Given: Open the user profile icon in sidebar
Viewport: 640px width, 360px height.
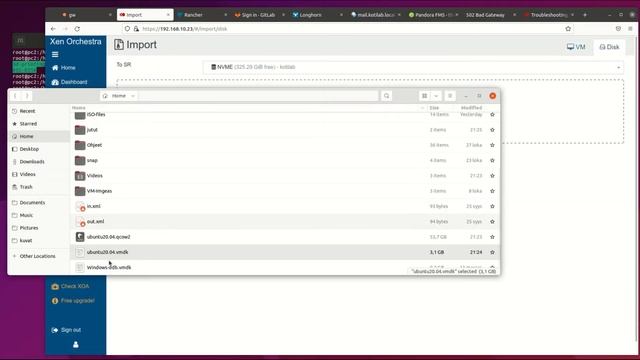Looking at the screenshot, I should [x=76, y=345].
